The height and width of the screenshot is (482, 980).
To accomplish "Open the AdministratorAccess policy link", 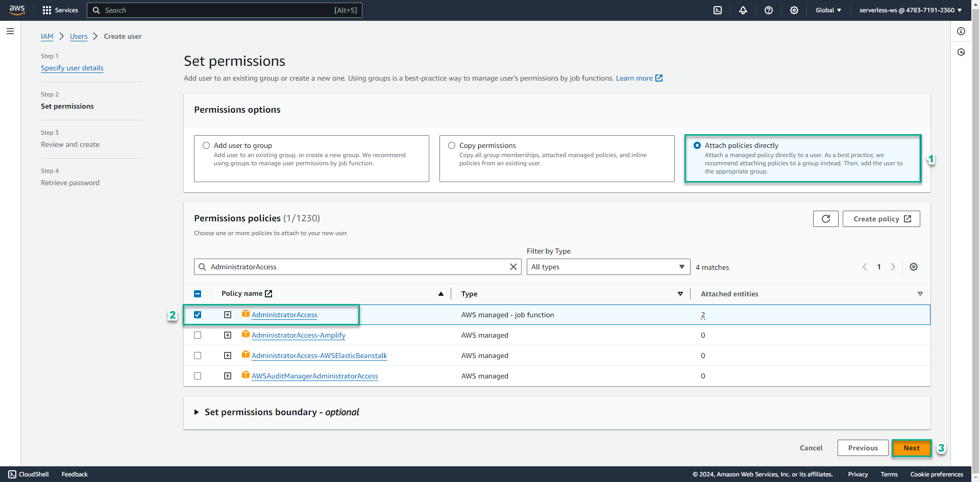I will coord(284,315).
